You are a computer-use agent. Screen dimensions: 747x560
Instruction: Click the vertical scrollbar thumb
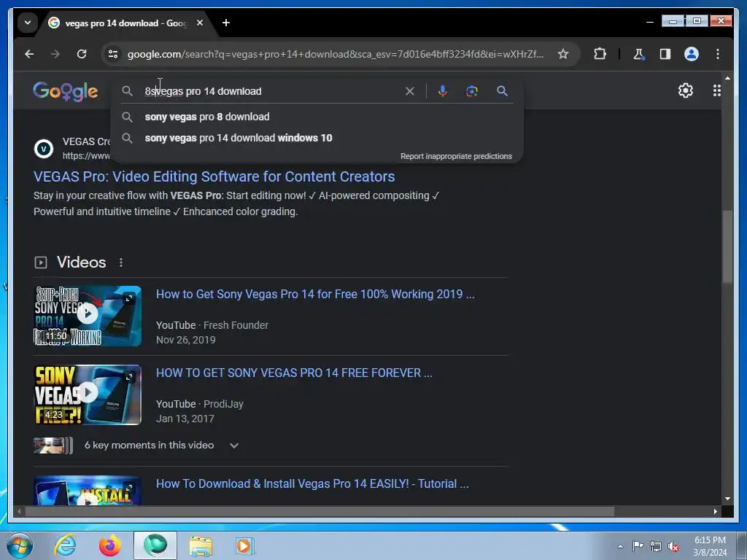tap(727, 246)
